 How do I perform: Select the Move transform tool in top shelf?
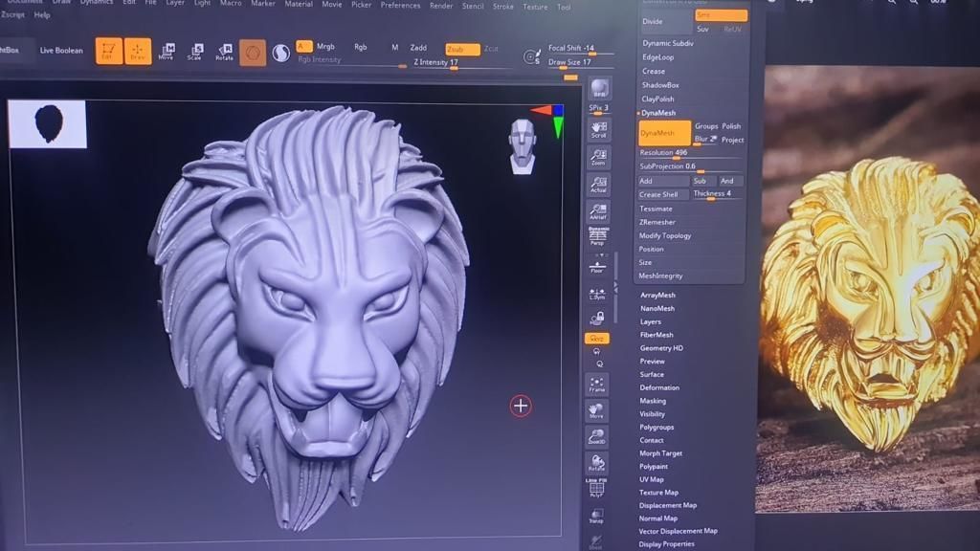coord(167,52)
